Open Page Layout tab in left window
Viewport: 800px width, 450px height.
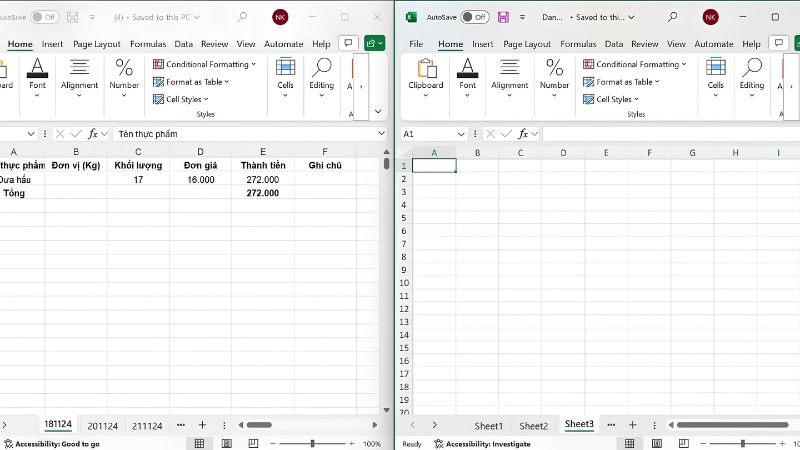(x=97, y=44)
